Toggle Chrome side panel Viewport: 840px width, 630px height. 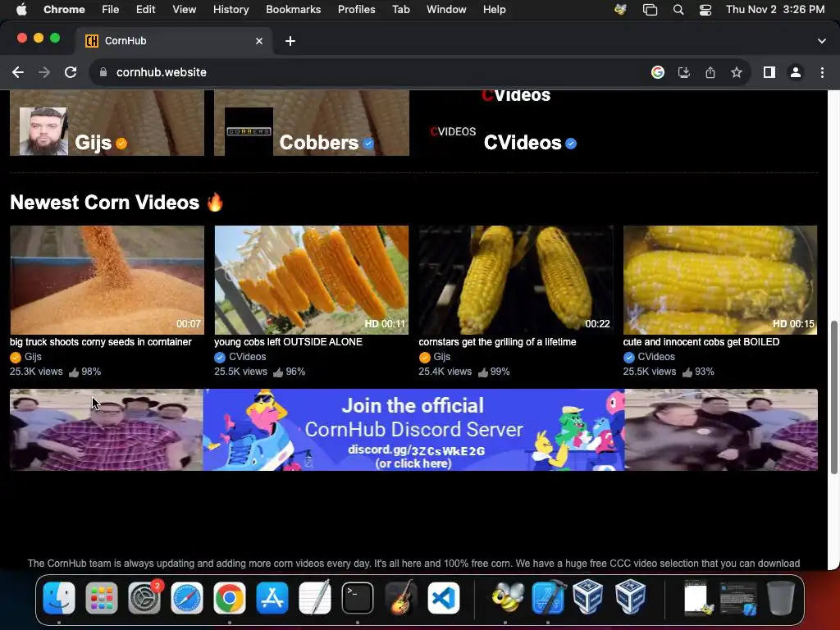click(769, 72)
